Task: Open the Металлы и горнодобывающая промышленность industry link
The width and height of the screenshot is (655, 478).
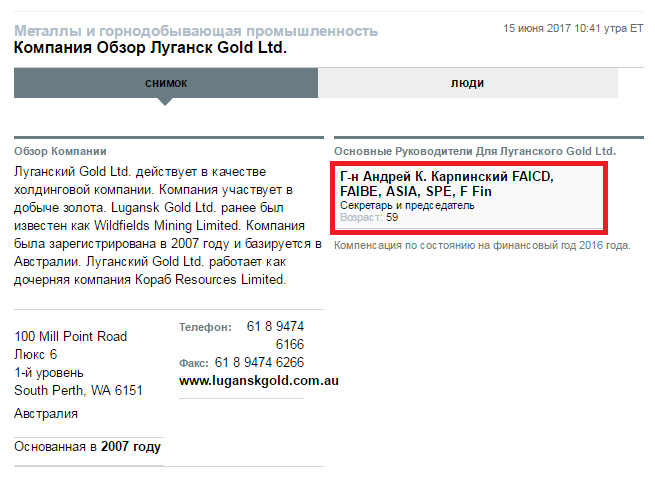Action: (x=196, y=31)
